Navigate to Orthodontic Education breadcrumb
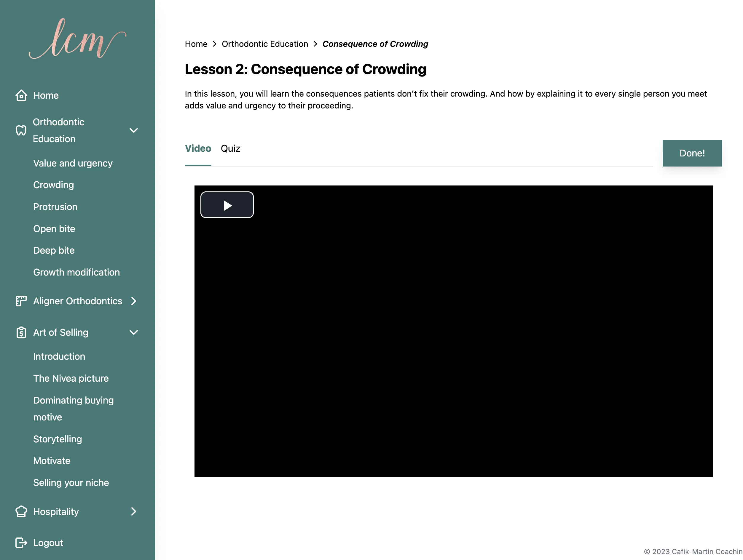Viewport: 743px width, 560px height. [264, 43]
